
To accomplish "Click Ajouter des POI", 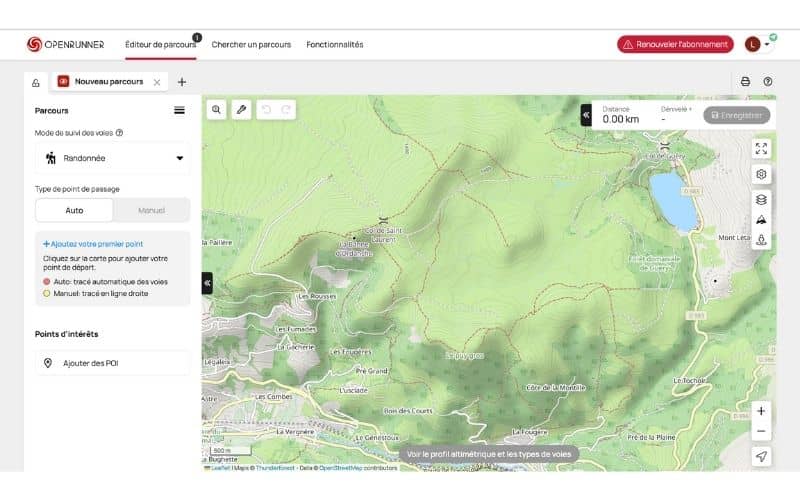I will 112,363.
